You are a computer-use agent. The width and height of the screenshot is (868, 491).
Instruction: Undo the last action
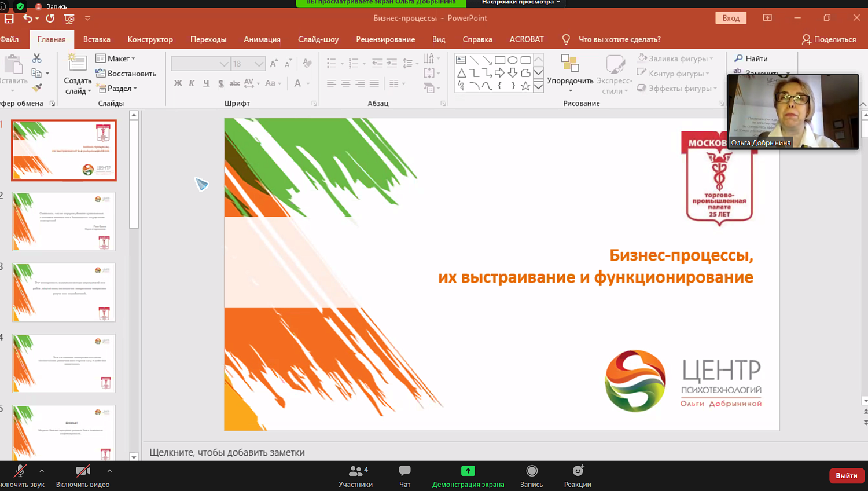pyautogui.click(x=27, y=19)
